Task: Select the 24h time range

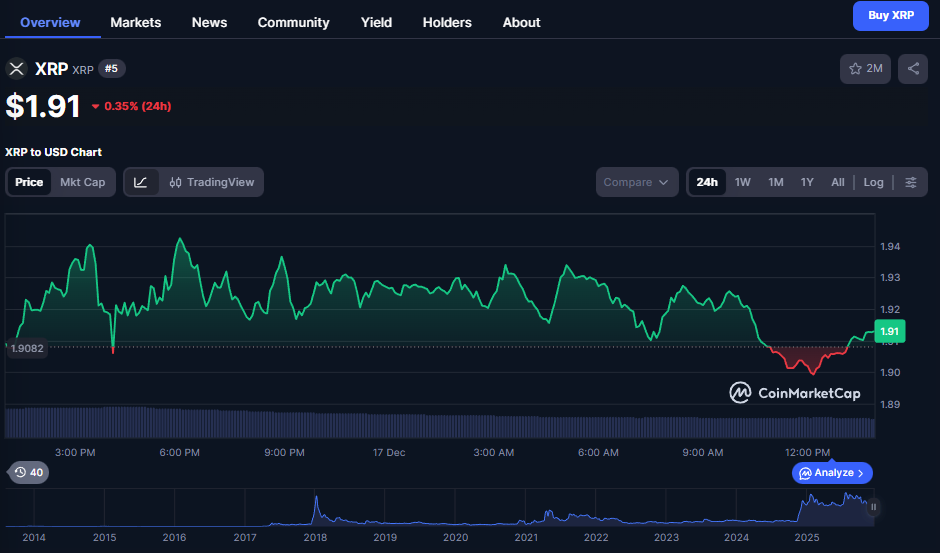Action: point(707,182)
